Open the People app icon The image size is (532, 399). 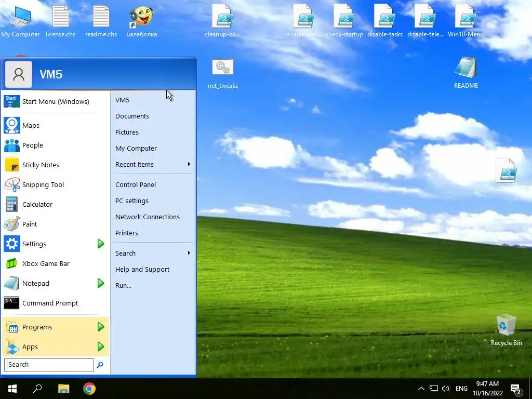click(x=12, y=145)
